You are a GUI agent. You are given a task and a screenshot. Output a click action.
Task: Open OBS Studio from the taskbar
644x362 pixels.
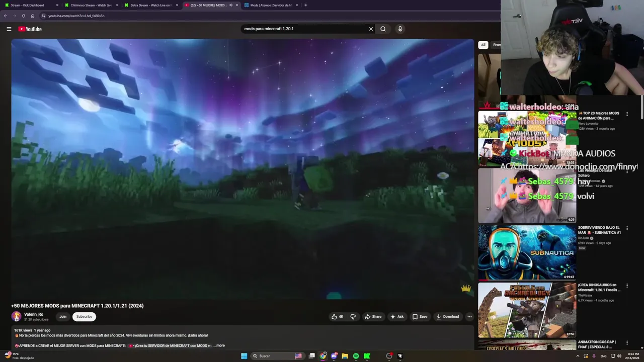pos(389,356)
